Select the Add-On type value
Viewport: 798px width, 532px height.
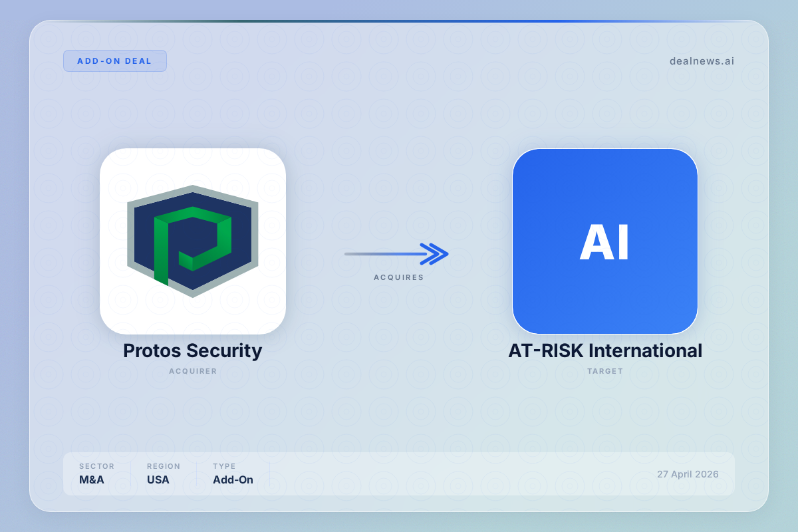pyautogui.click(x=233, y=479)
